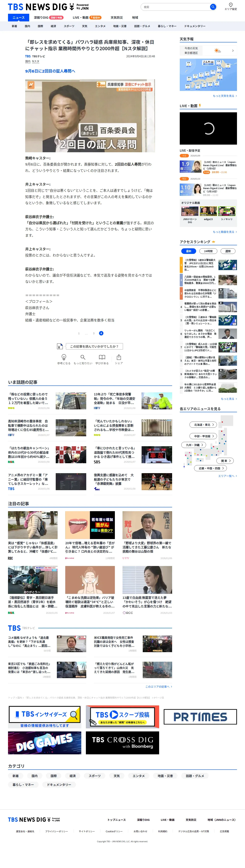The image size is (245, 868).
Task: Open TBS CROSS DIG with Bloomberg banner
Action: click(122, 743)
